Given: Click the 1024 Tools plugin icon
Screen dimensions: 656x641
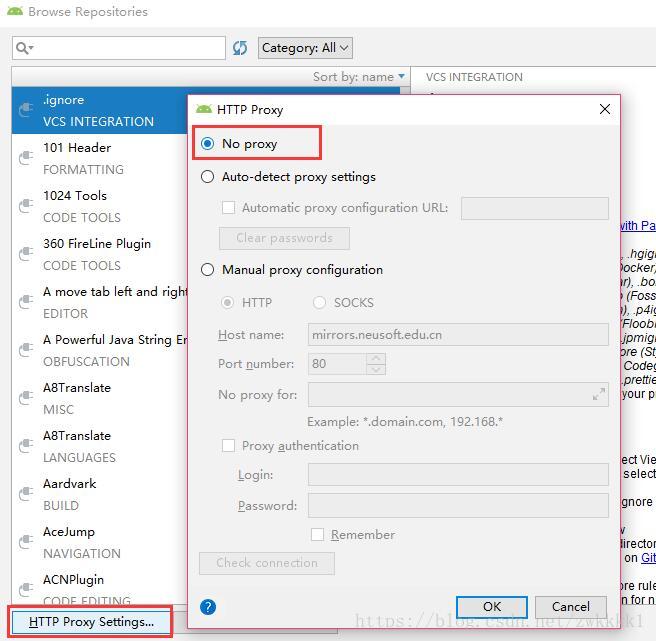Looking at the screenshot, I should coord(26,206).
